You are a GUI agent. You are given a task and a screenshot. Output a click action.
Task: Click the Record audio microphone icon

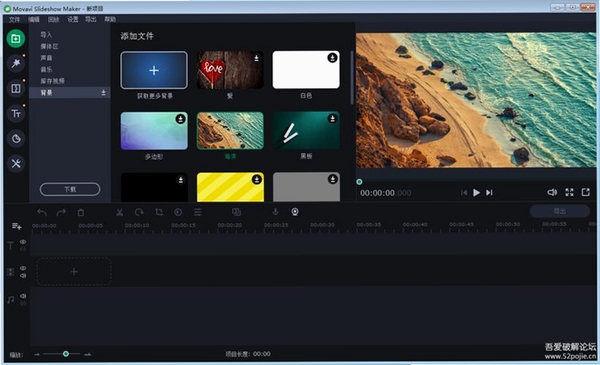coord(275,212)
